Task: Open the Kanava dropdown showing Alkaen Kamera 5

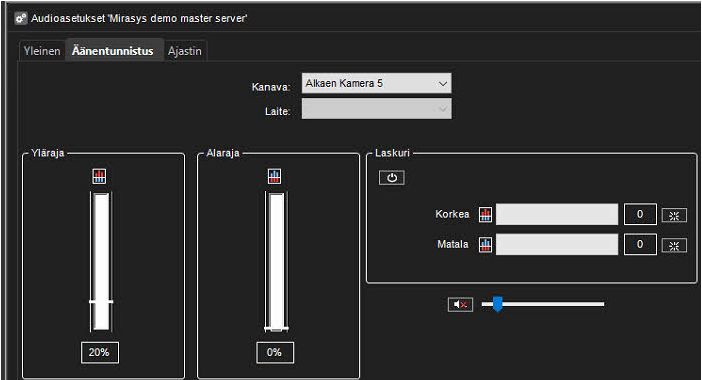Action: pyautogui.click(x=377, y=83)
